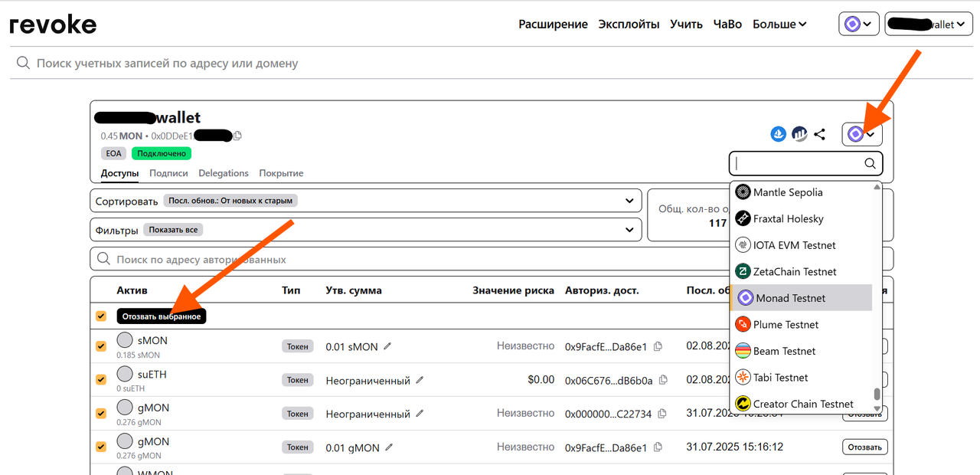Edit the 0.01 gMON approved amount
This screenshot has width=980, height=475.
(389, 447)
